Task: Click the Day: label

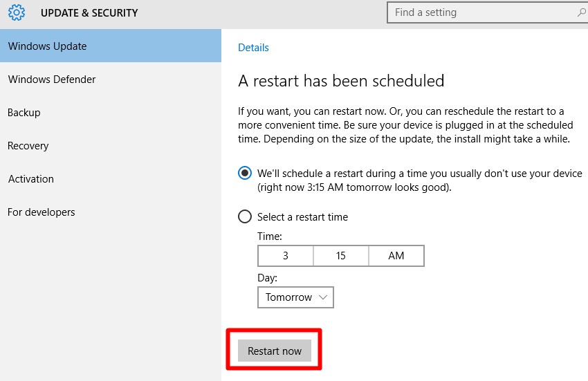Action: point(268,278)
